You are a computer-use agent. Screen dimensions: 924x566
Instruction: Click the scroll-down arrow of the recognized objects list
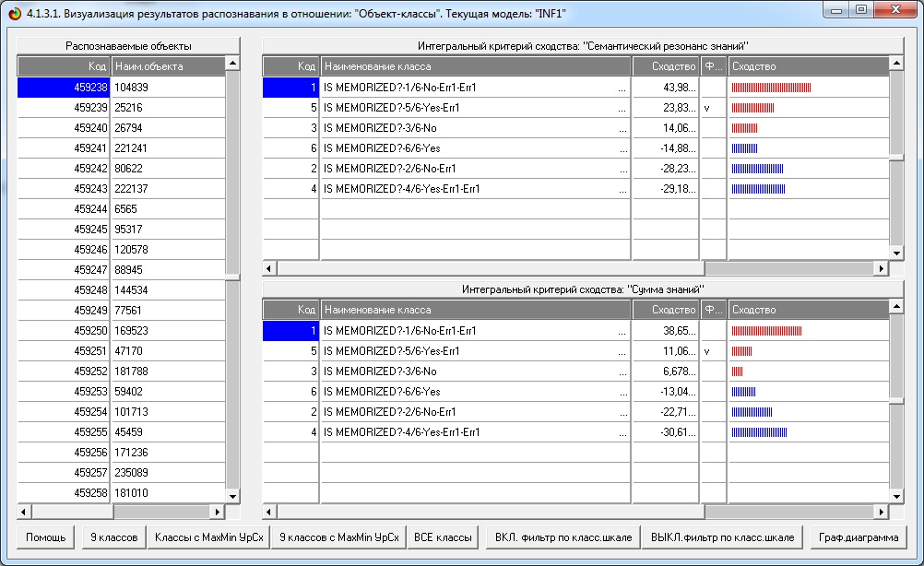(232, 496)
